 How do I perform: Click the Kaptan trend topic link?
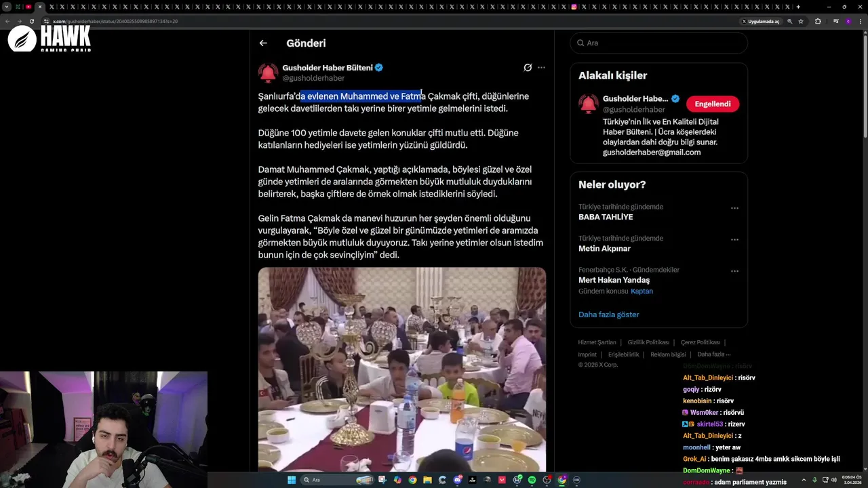point(642,291)
